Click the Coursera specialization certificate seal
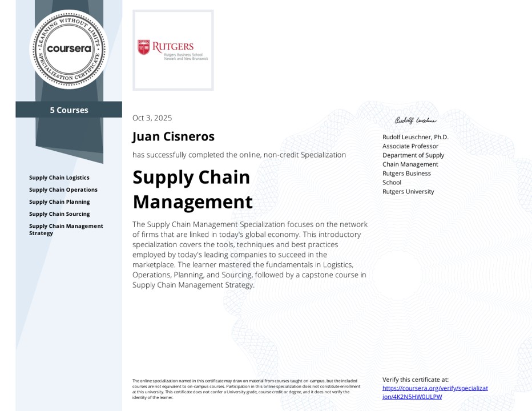The height and width of the screenshot is (411, 532). point(69,49)
